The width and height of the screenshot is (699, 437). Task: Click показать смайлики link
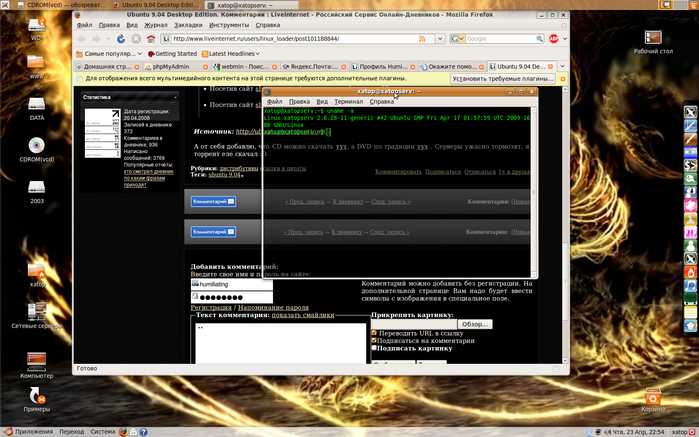click(303, 315)
